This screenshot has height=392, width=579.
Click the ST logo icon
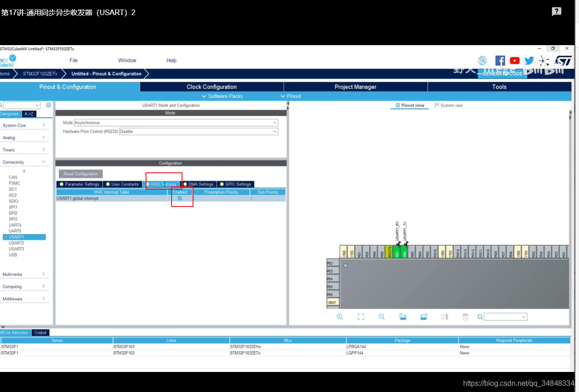coord(563,61)
